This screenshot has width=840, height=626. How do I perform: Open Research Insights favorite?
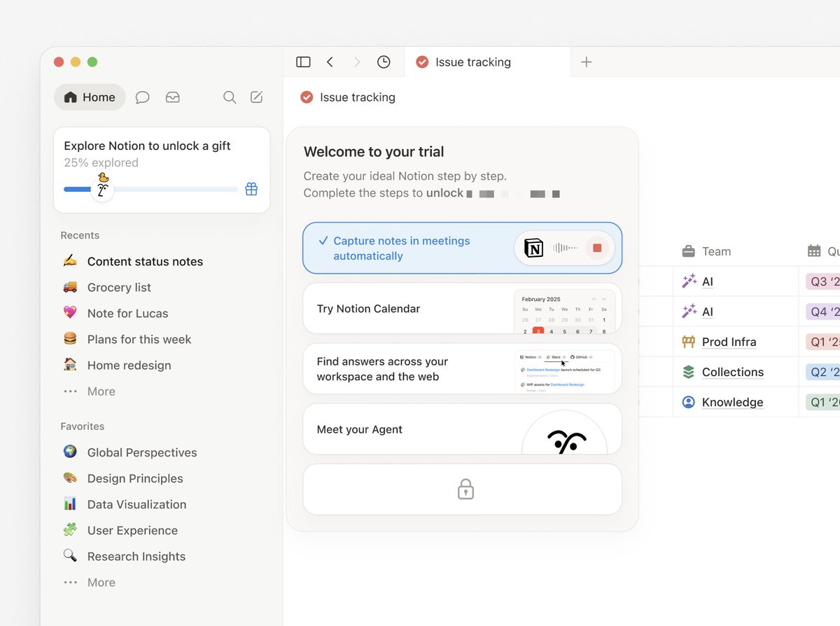pyautogui.click(x=136, y=556)
